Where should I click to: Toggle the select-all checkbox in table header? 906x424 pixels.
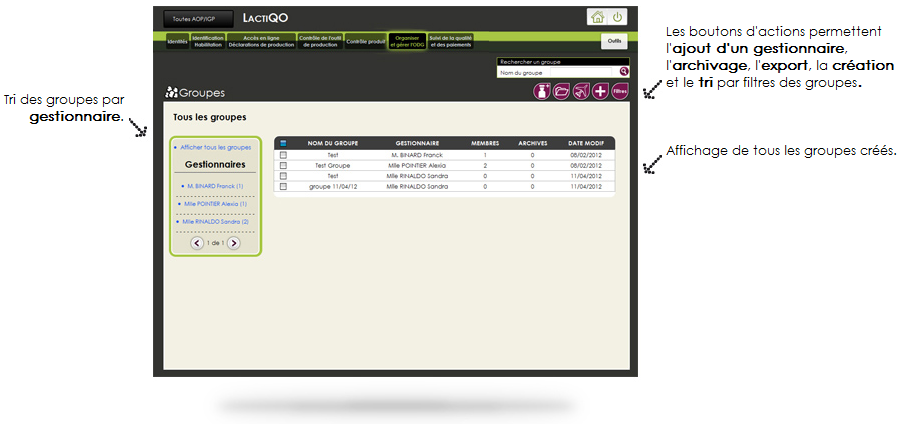tap(284, 143)
